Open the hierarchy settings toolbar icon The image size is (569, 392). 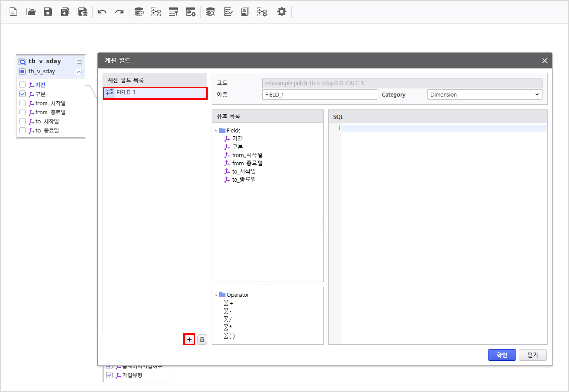tap(262, 12)
